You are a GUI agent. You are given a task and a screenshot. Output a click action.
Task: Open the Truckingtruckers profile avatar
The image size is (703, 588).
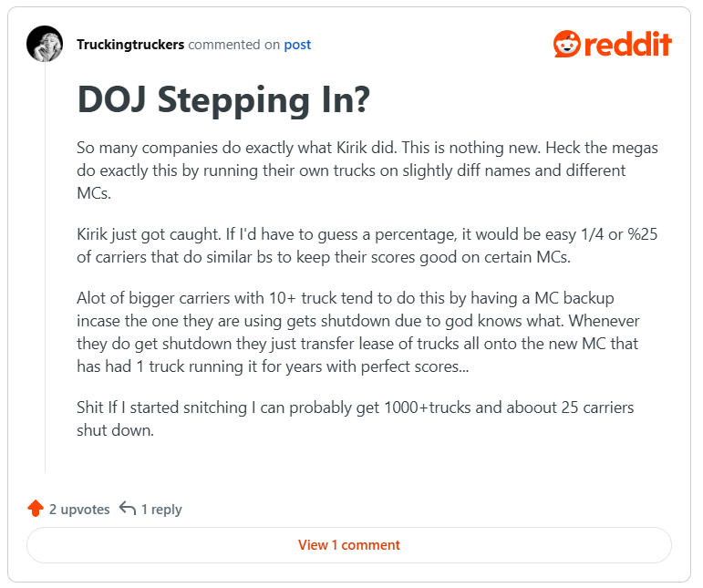[45, 44]
